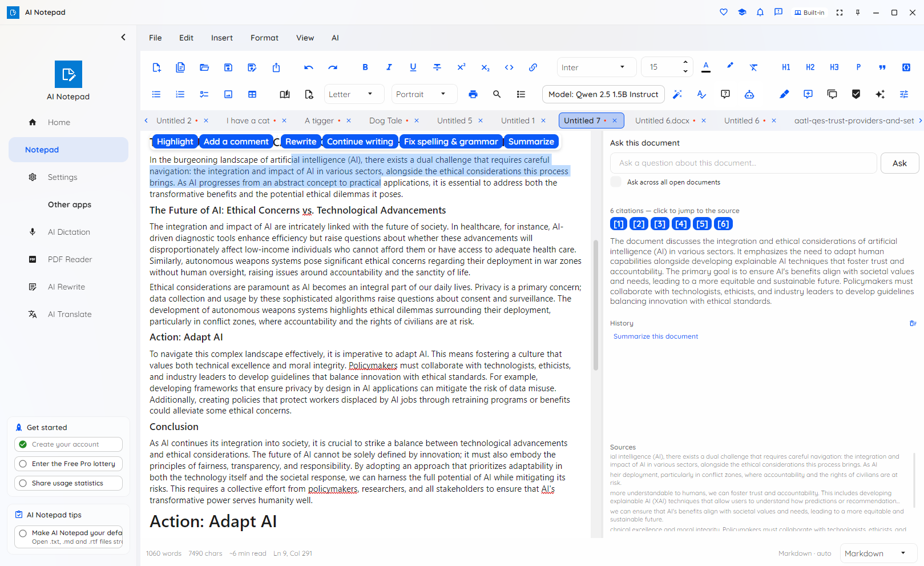Toggle italic formatting
The width and height of the screenshot is (924, 566).
click(389, 67)
